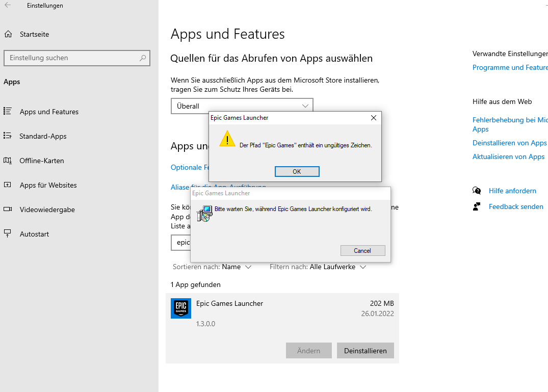Cancel the Epic Games Launcher configuration
This screenshot has width=548, height=392.
point(362,250)
